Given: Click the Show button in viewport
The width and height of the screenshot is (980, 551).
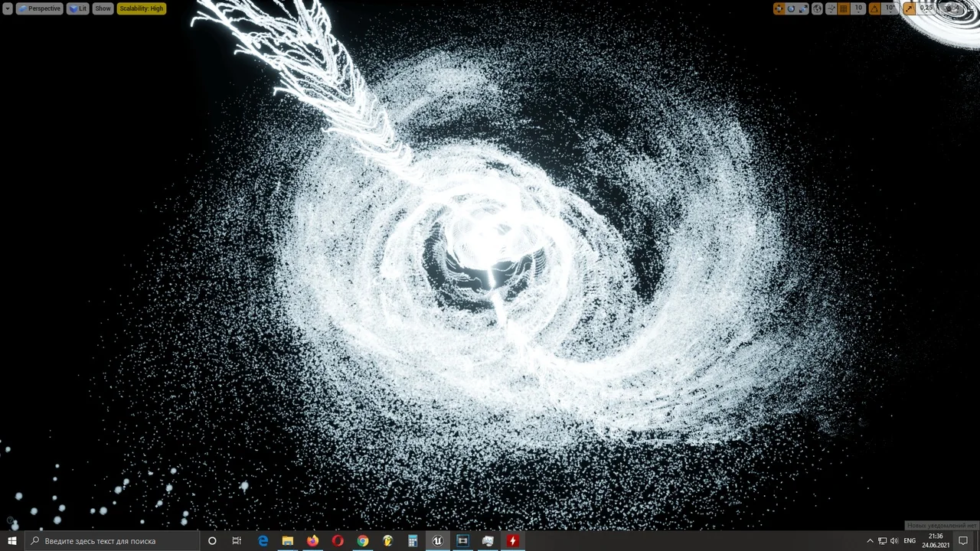Looking at the screenshot, I should pyautogui.click(x=103, y=8).
